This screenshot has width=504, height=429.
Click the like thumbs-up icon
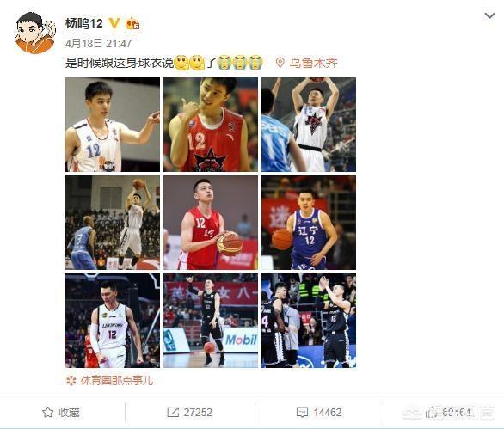coord(433,412)
